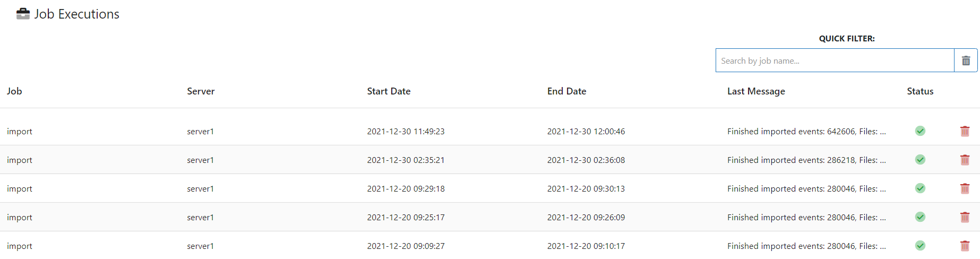Open message with 286218 imported events
Image resolution: width=980 pixels, height=259 pixels.
806,160
